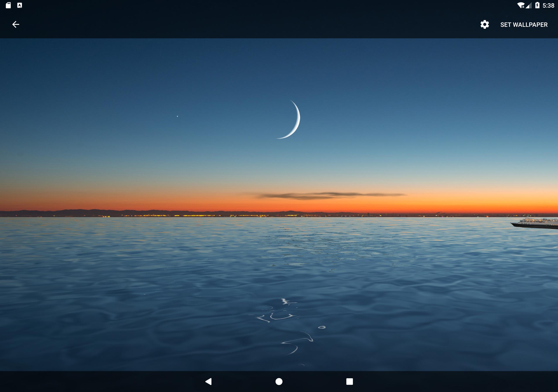Tap the Android home navigation button
The image size is (558, 392).
point(279,382)
